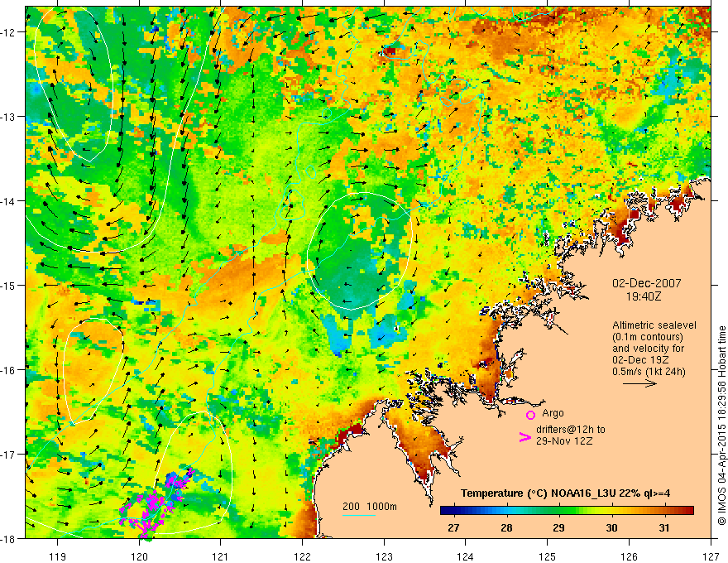Click the 'and velocity for' text
Image resolution: width=728 pixels, height=563 pixels.
click(x=648, y=349)
